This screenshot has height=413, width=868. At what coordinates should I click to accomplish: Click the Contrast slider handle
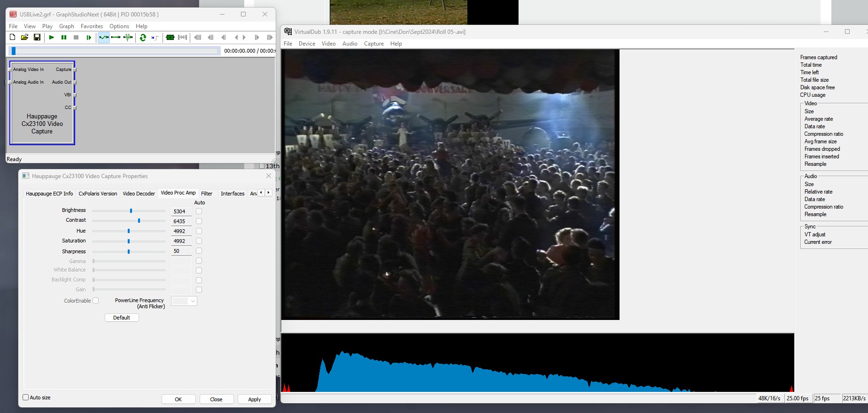tap(139, 221)
